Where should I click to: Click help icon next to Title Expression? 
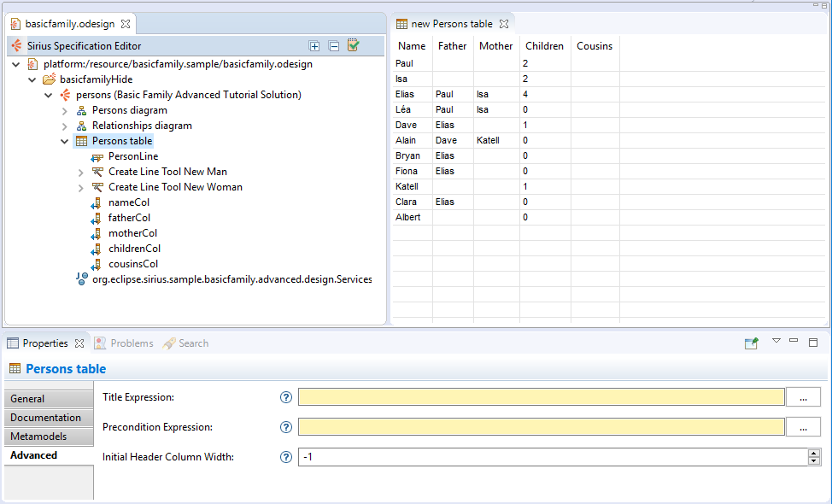point(286,397)
